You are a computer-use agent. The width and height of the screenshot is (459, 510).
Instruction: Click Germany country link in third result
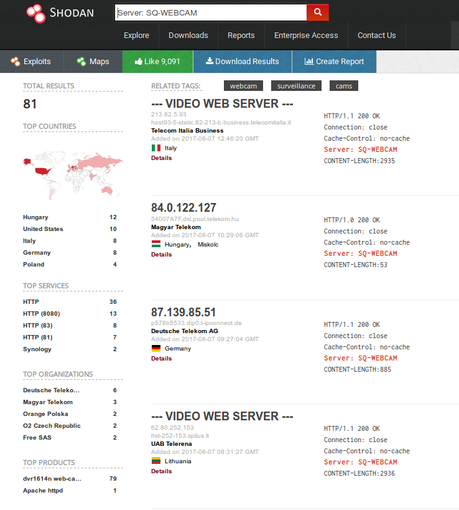(x=178, y=349)
